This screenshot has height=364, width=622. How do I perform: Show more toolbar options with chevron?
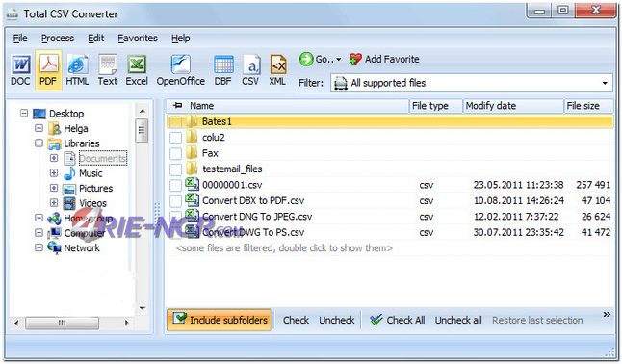pos(607,314)
